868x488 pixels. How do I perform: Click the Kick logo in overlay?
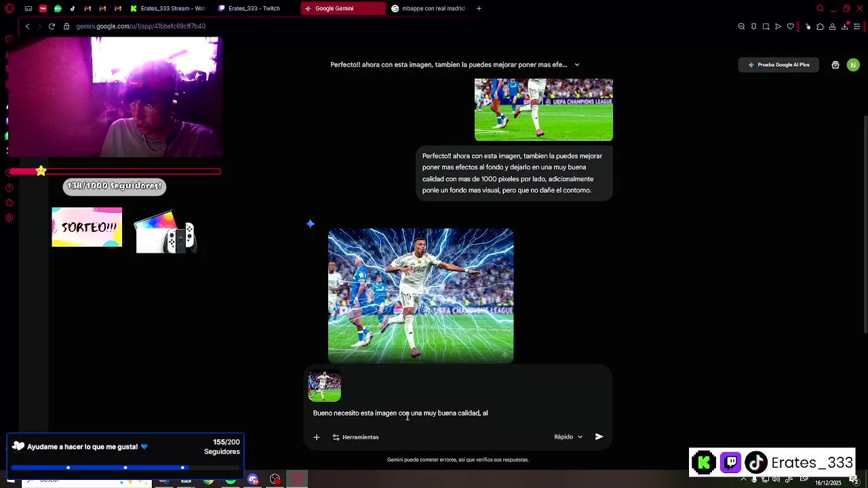pyautogui.click(x=704, y=463)
